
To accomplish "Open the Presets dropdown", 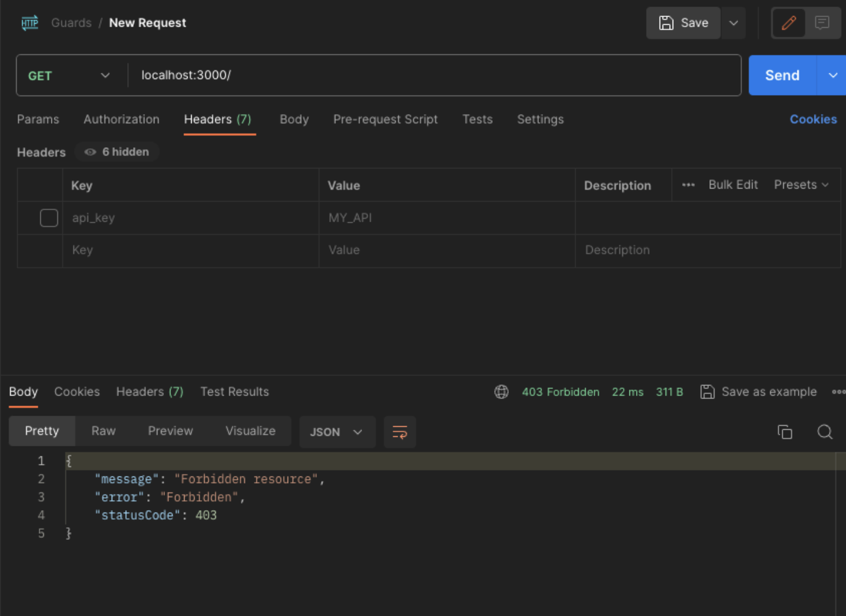I will pos(801,185).
